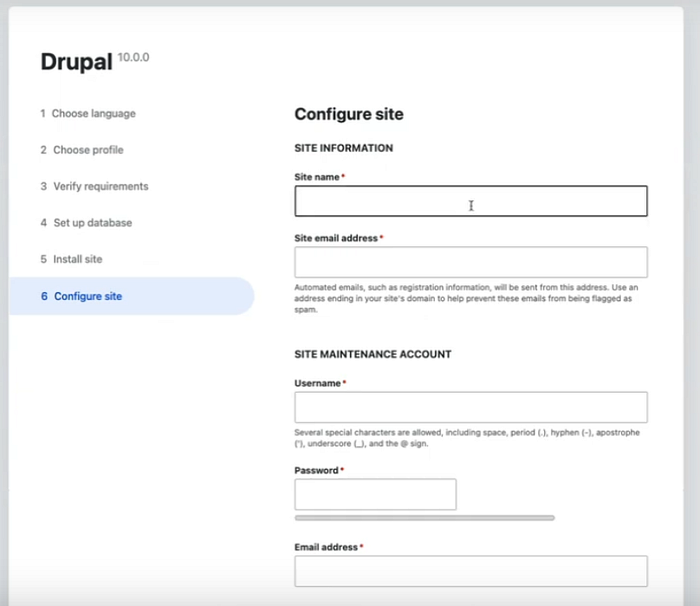Click the Site name label
Viewport: 700px width, 606px height.
tap(317, 177)
